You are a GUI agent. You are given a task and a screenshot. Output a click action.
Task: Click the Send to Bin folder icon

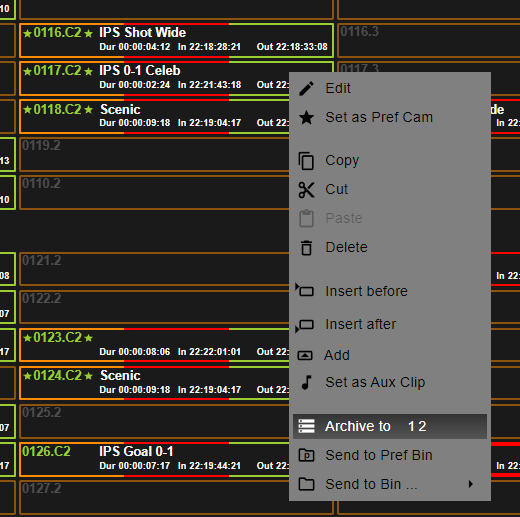306,484
